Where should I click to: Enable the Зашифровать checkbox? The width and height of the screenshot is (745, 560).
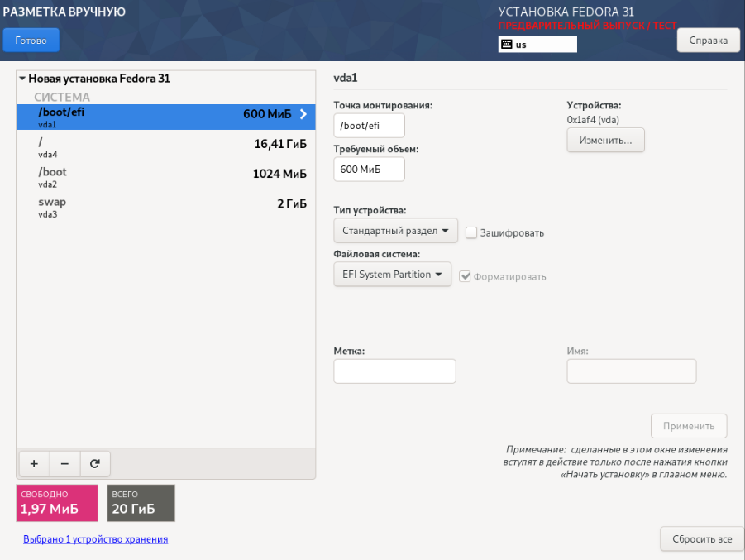(x=471, y=232)
